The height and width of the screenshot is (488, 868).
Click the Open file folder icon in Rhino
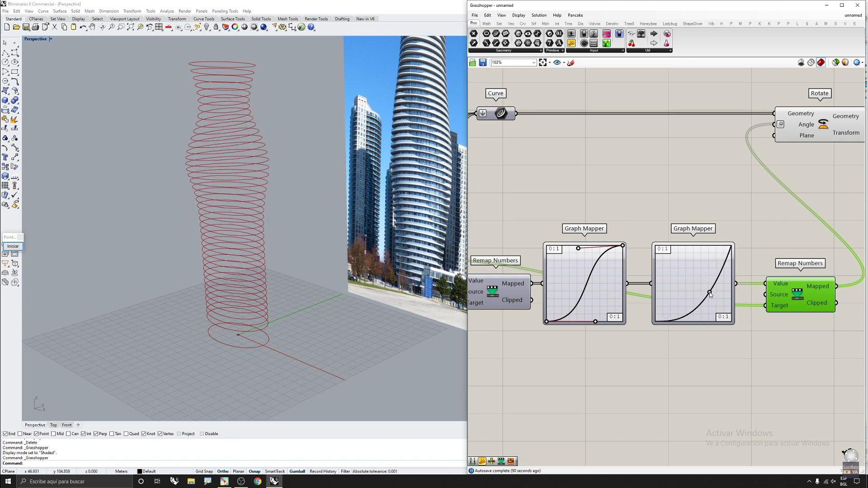click(x=16, y=27)
